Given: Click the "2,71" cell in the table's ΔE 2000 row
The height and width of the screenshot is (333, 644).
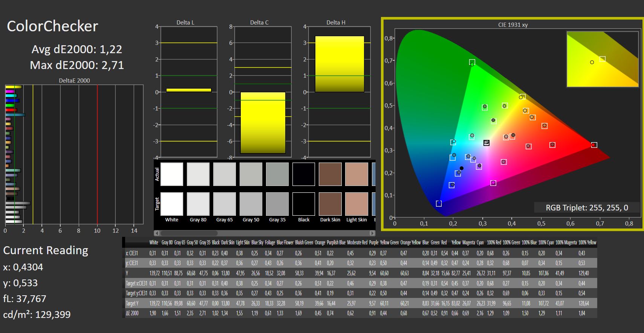Looking at the screenshot, I should [203, 313].
